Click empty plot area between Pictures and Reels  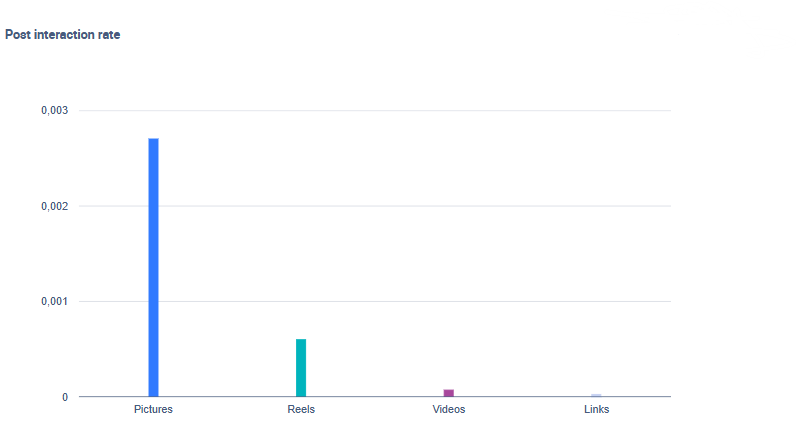[227, 250]
